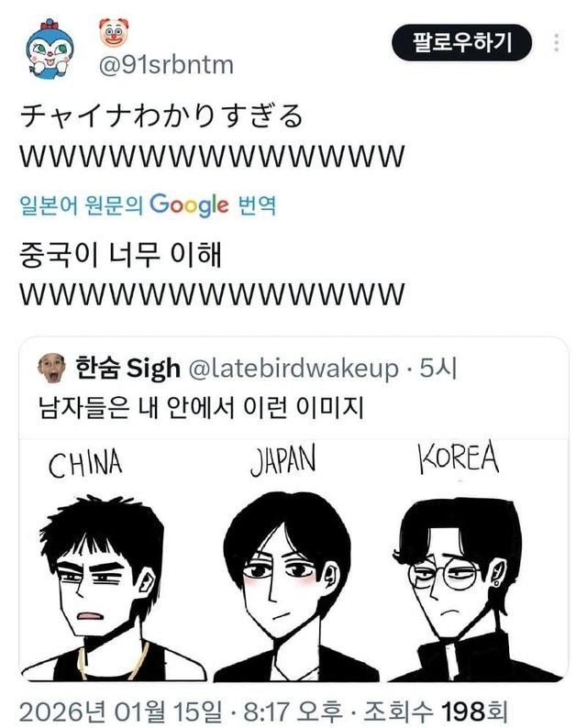The width and height of the screenshot is (587, 728).
Task: Open the quoted tweet 5시 timestamp
Action: (x=438, y=369)
